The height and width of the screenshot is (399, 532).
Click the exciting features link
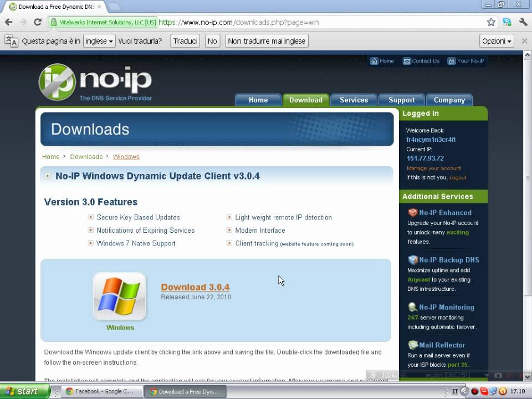click(458, 232)
